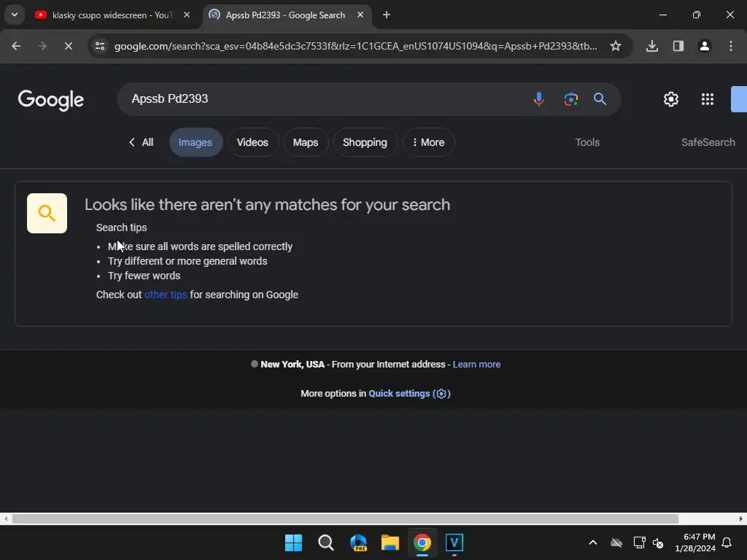Viewport: 747px width, 560px height.
Task: Open File Explorer from taskbar
Action: (390, 542)
